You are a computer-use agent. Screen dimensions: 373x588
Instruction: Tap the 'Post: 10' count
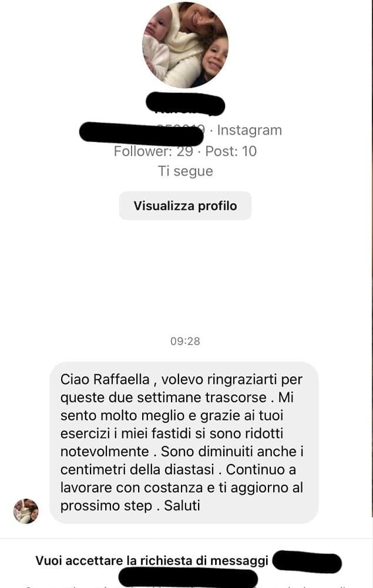[231, 151]
